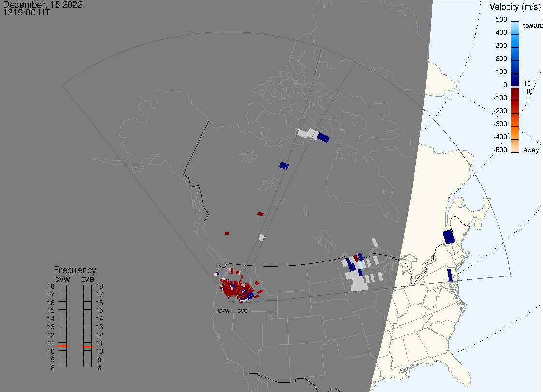Click the "away" label on color bar

tap(531, 150)
